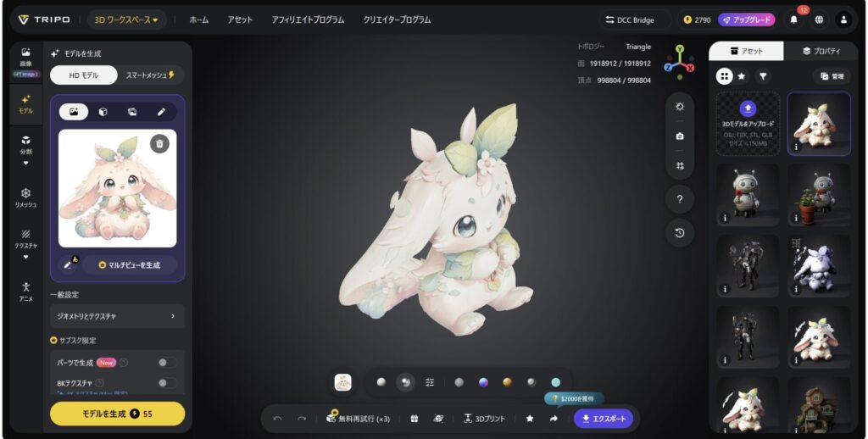Delete the uploaded bunny reference image

click(159, 144)
